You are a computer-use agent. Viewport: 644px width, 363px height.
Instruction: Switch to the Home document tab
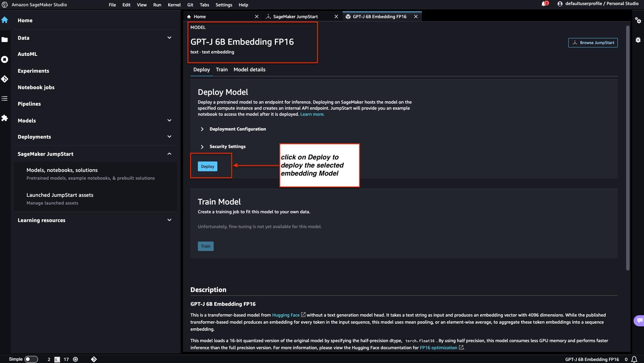223,16
